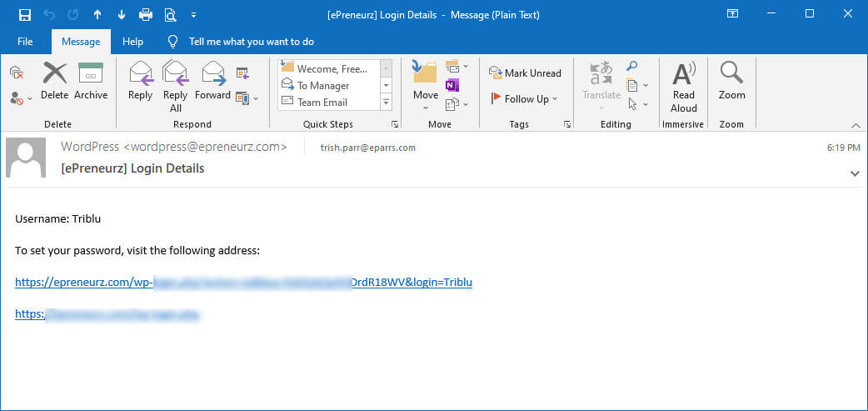
Task: Go to next item with down arrow
Action: point(122,15)
